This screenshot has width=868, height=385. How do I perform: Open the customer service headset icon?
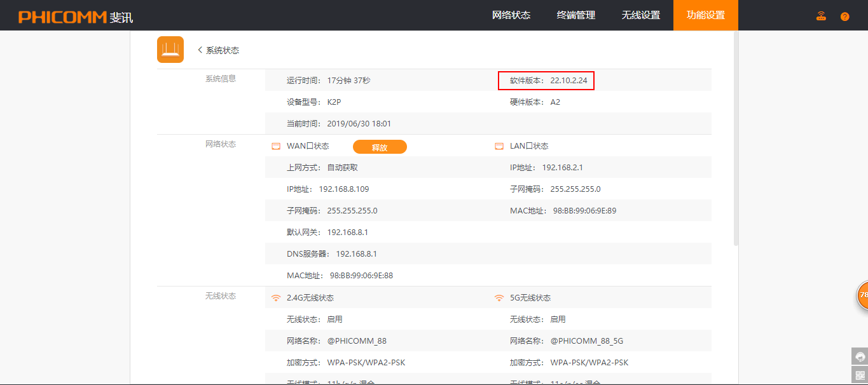click(x=860, y=356)
